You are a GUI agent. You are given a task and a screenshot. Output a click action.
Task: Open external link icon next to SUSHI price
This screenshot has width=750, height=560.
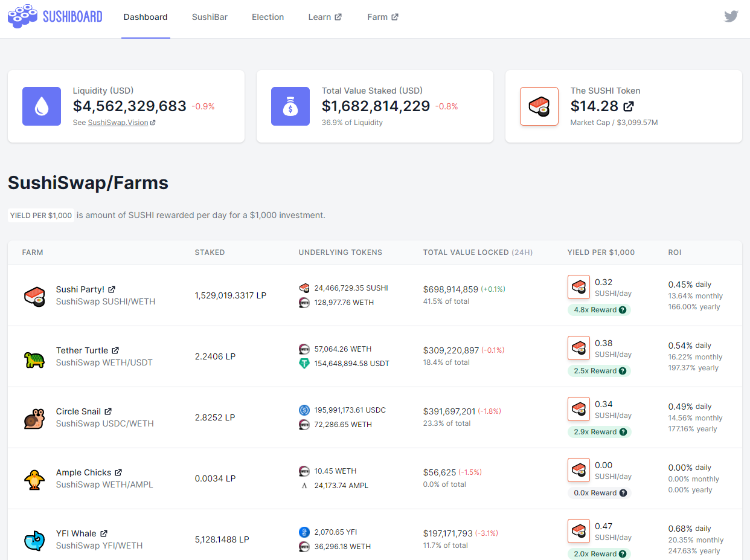(629, 106)
